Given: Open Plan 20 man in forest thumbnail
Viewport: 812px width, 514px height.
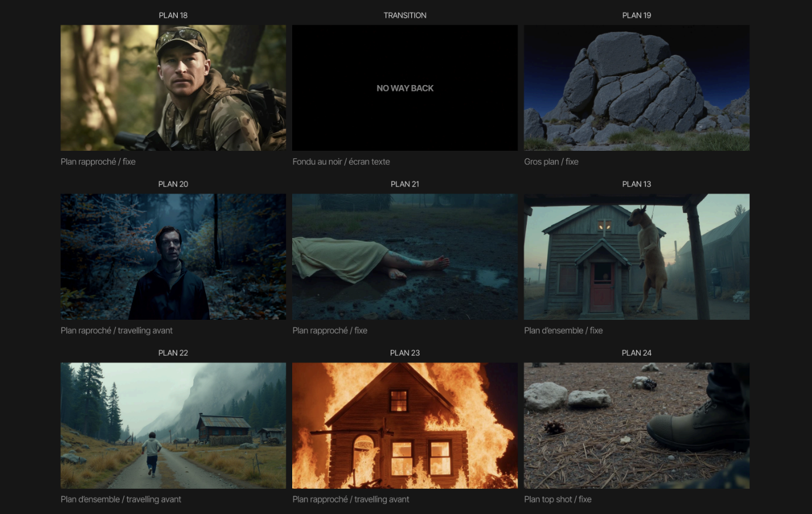Looking at the screenshot, I should [x=173, y=257].
